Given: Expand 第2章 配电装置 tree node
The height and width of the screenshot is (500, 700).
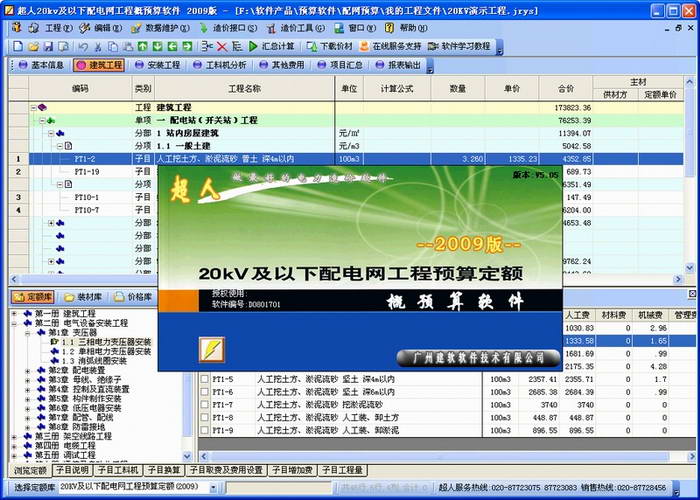Looking at the screenshot, I should (x=28, y=371).
